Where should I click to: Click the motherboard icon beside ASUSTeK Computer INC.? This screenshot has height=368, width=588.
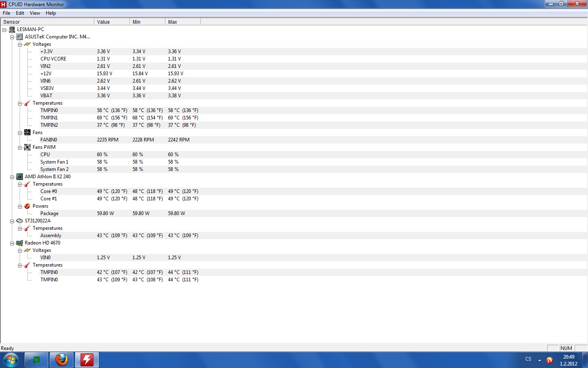point(20,37)
